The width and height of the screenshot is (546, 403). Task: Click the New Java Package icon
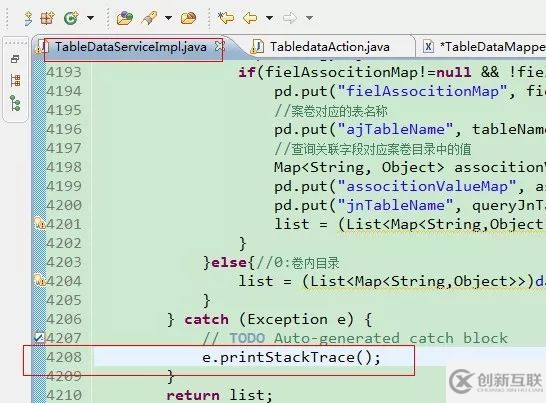[x=47, y=18]
